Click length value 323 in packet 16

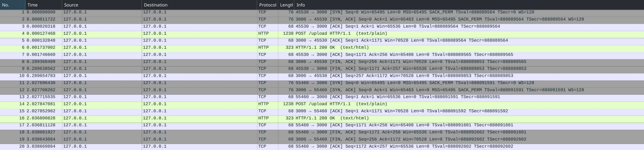(x=289, y=118)
